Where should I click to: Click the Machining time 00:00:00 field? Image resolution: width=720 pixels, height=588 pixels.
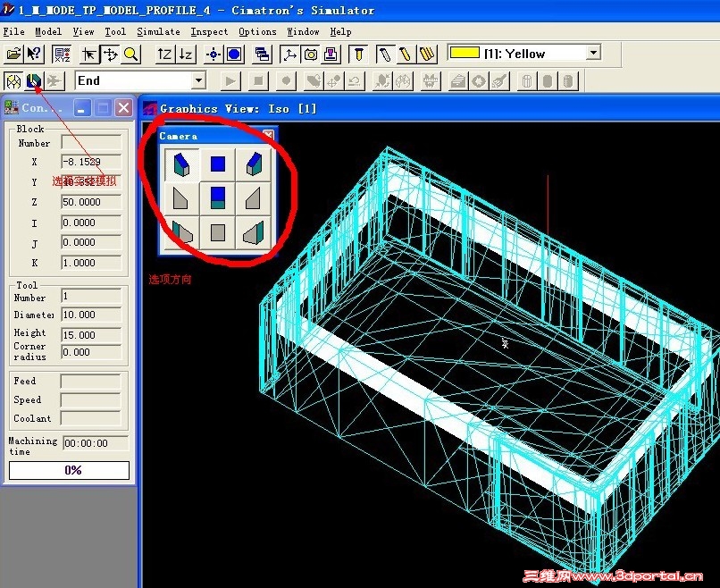96,443
